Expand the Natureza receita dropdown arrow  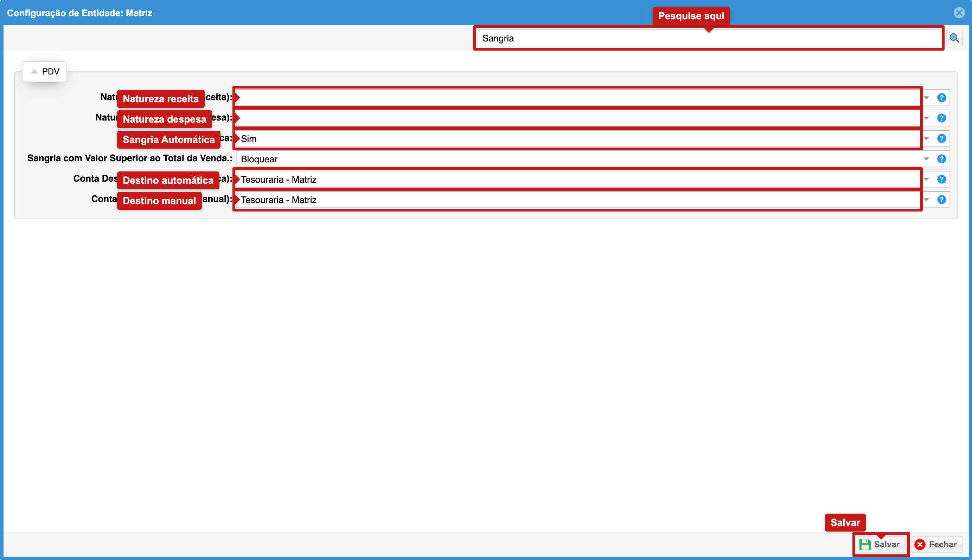pyautogui.click(x=927, y=98)
